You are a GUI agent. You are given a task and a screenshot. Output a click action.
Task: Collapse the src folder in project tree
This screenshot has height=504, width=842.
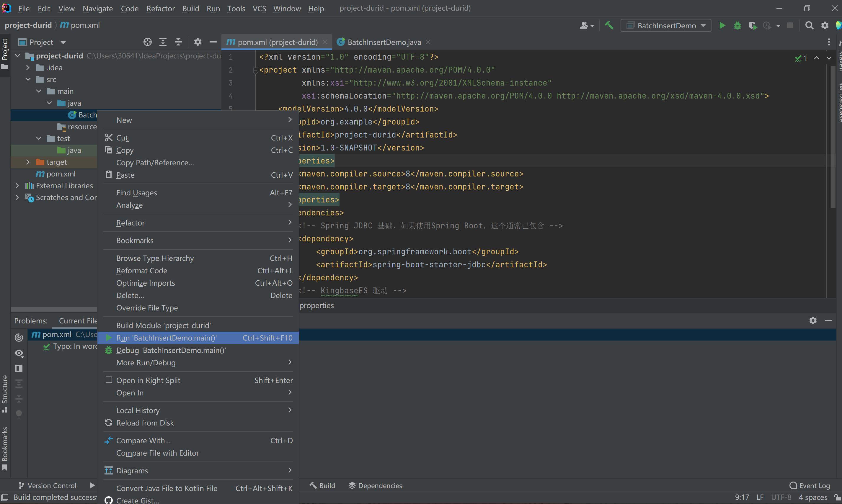(28, 79)
